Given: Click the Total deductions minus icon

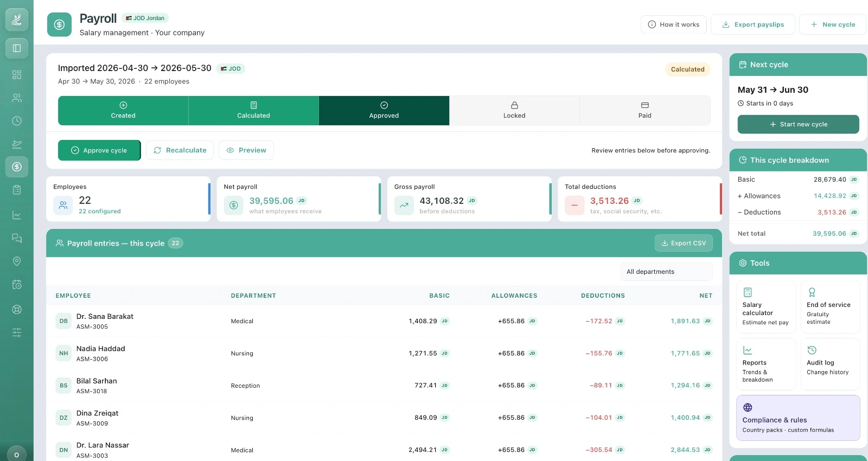Looking at the screenshot, I should pos(575,206).
